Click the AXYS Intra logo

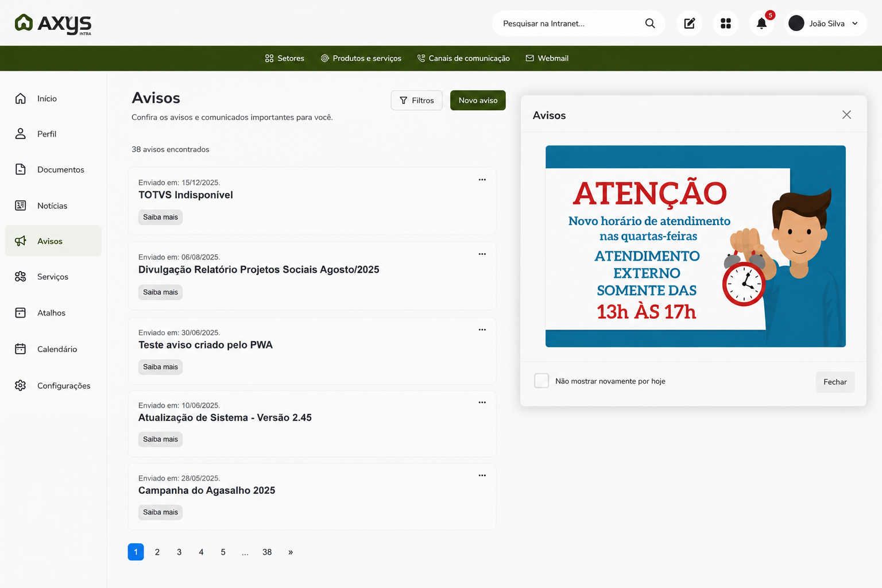tap(53, 24)
